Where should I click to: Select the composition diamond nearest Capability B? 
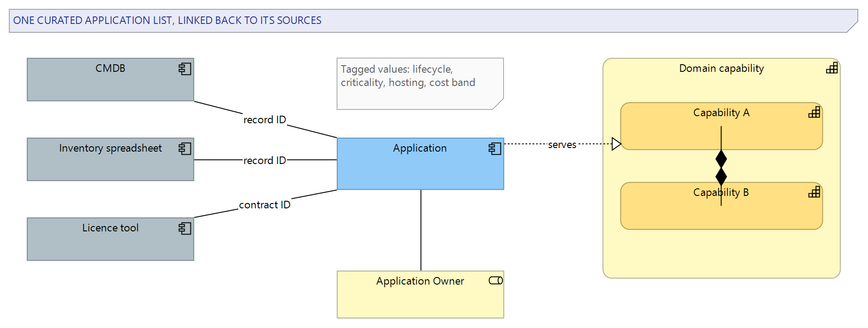tap(721, 176)
